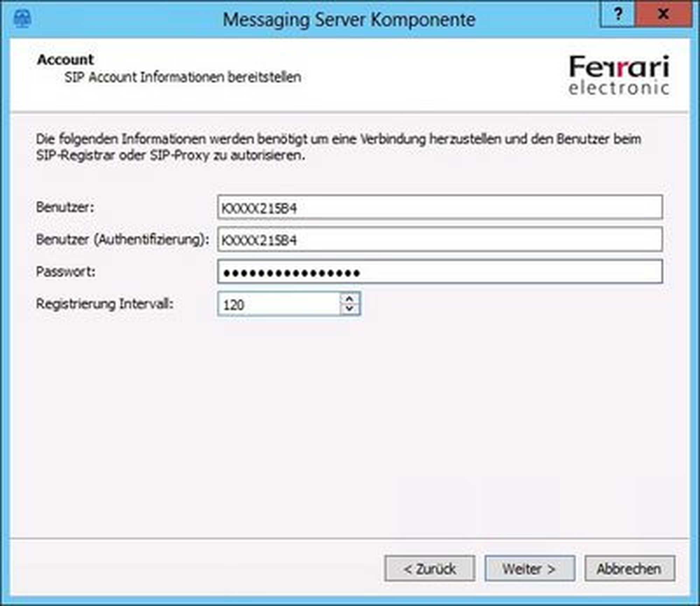
Task: Close the Messaging Server Komponente dialog
Action: coord(663,15)
